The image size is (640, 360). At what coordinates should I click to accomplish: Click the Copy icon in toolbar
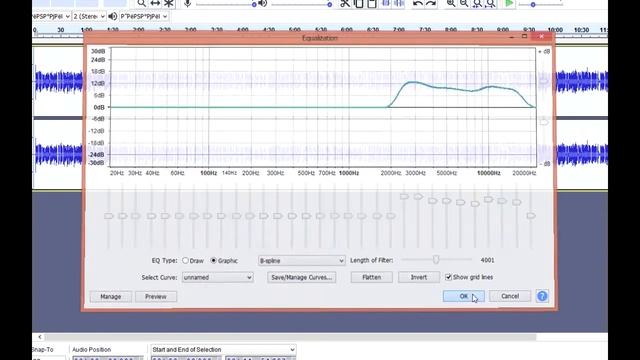(358, 4)
